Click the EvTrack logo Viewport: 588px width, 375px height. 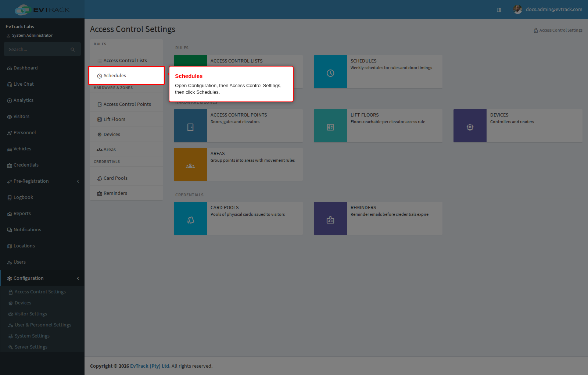(42, 10)
